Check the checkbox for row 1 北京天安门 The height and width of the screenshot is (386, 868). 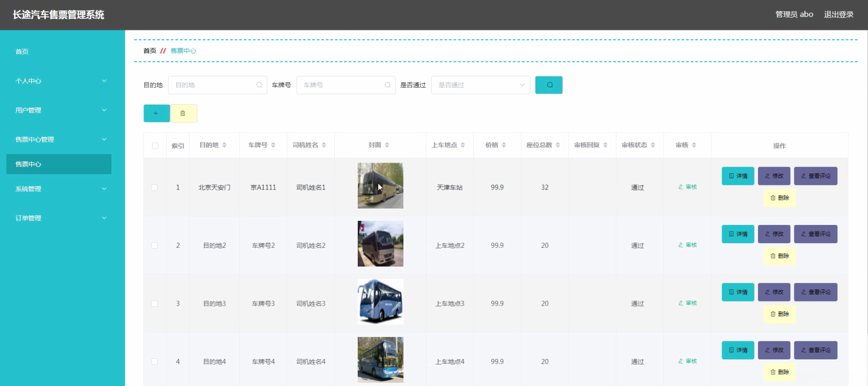tap(154, 188)
